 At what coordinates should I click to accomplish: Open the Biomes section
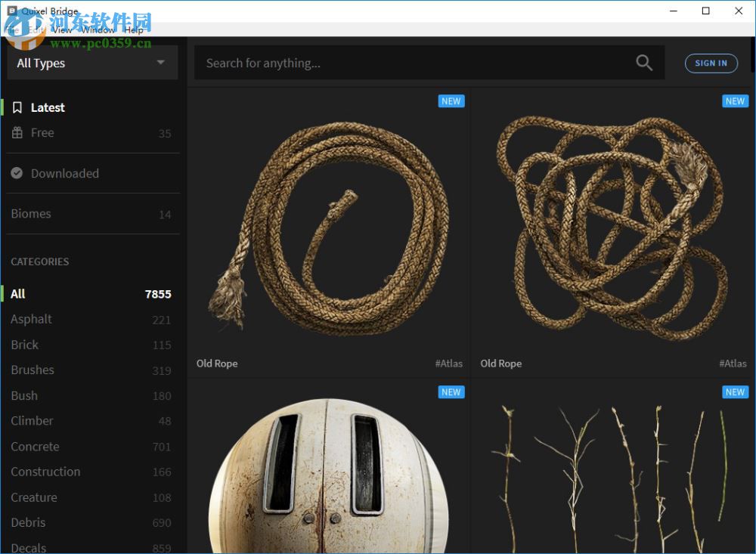click(x=91, y=214)
